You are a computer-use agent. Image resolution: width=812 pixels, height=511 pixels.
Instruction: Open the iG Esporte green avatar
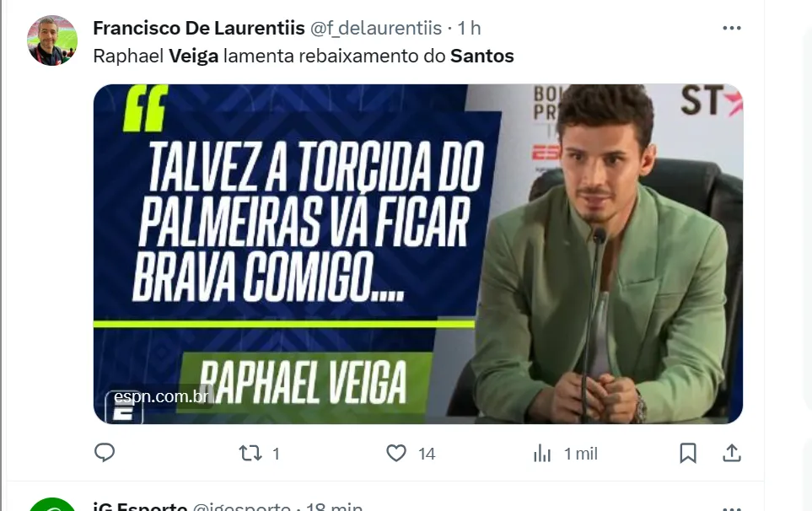click(x=51, y=505)
